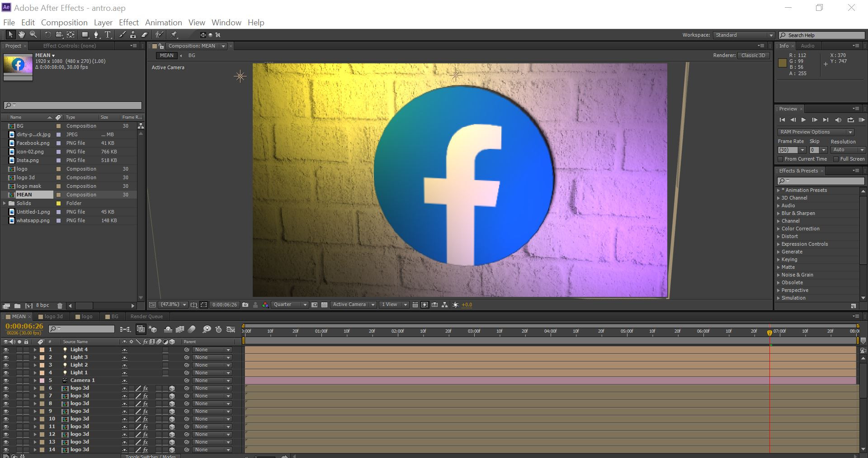Screen dimensions: 868x458
Task: Select the Selection arrow tool
Action: pyautogui.click(x=10, y=35)
